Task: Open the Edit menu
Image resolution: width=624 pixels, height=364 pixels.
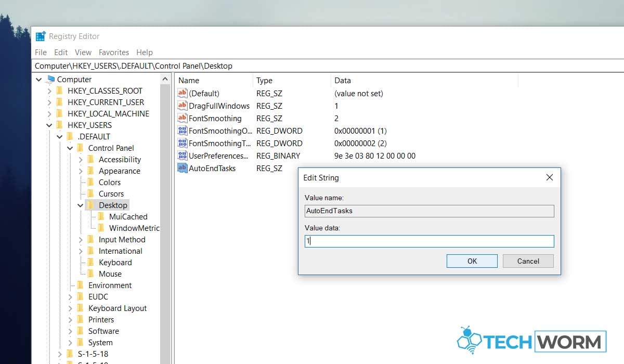Action: click(61, 53)
